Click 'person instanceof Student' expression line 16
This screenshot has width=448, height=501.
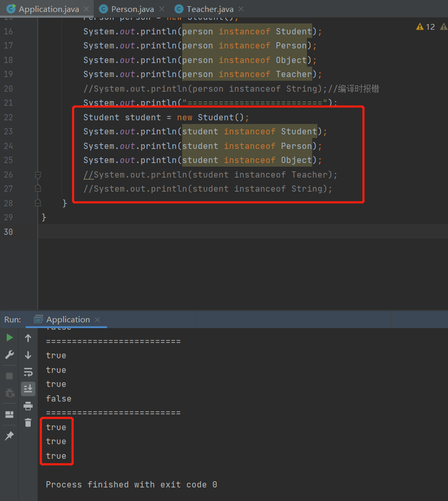pyautogui.click(x=247, y=31)
